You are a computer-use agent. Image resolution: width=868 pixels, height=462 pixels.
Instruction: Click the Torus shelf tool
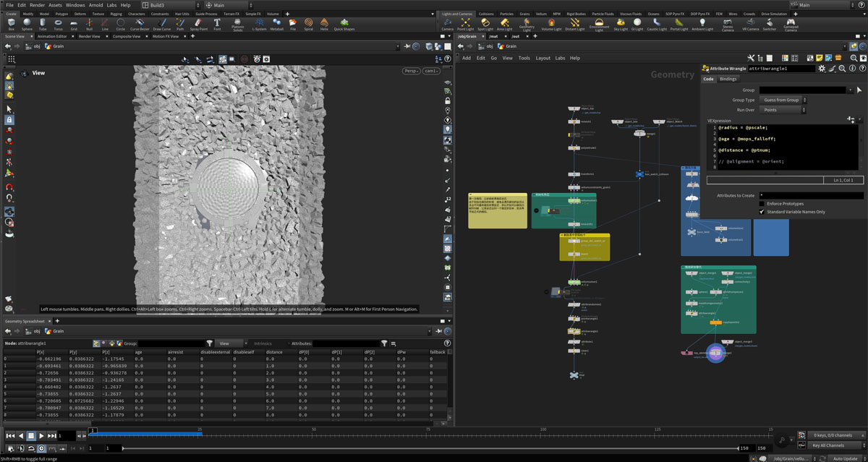(58, 24)
